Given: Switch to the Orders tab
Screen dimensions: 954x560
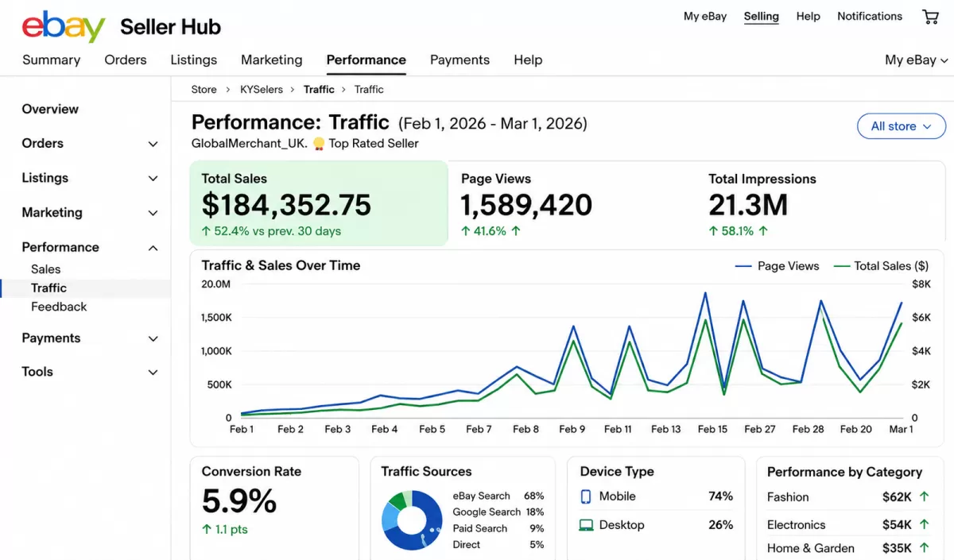Looking at the screenshot, I should point(126,60).
